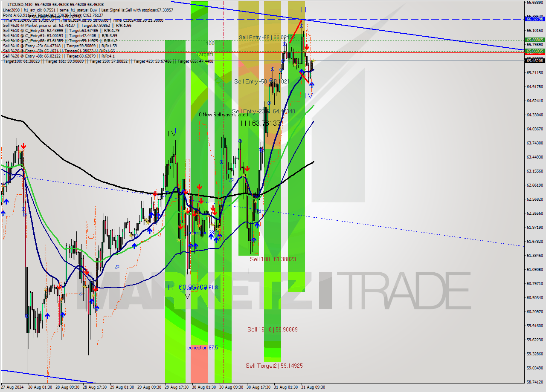546x392 pixels.
Task: Click the 61.38450 price axis value
Action: pos(535,255)
